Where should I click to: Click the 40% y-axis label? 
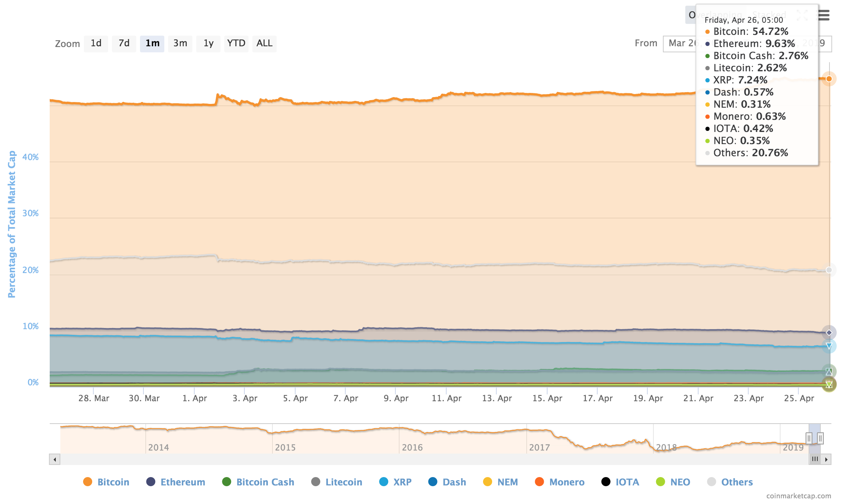30,157
